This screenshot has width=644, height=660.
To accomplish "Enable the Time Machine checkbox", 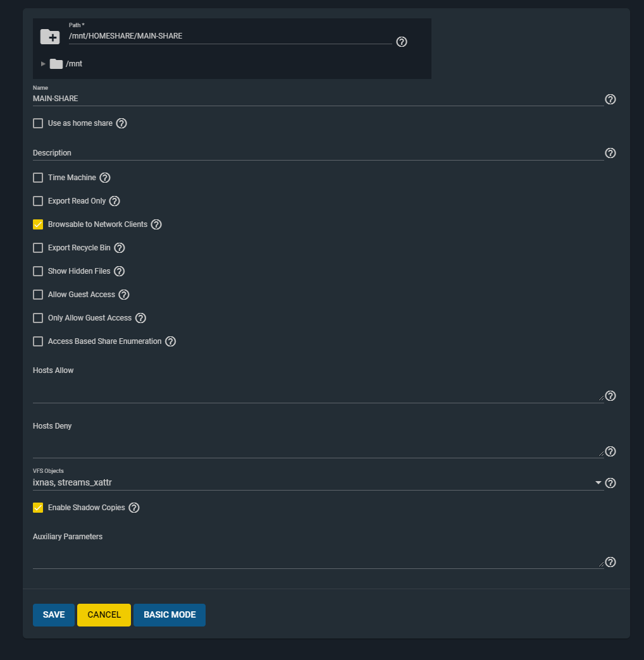I will (38, 178).
